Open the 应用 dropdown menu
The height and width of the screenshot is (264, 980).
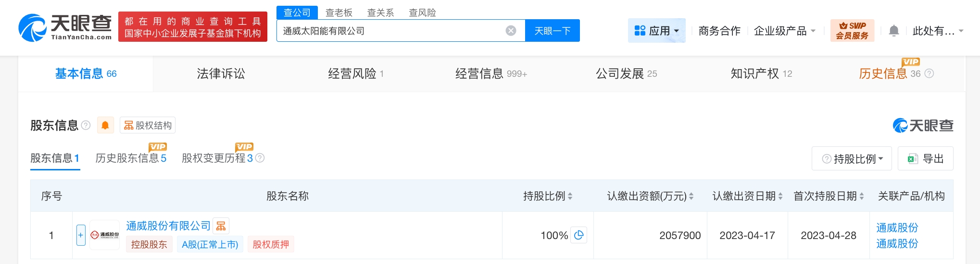pyautogui.click(x=656, y=31)
